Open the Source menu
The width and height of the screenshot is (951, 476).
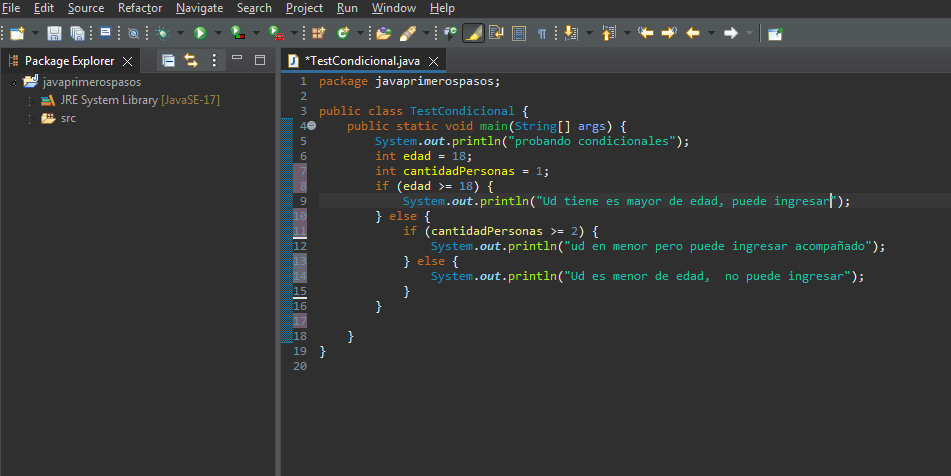tap(86, 8)
